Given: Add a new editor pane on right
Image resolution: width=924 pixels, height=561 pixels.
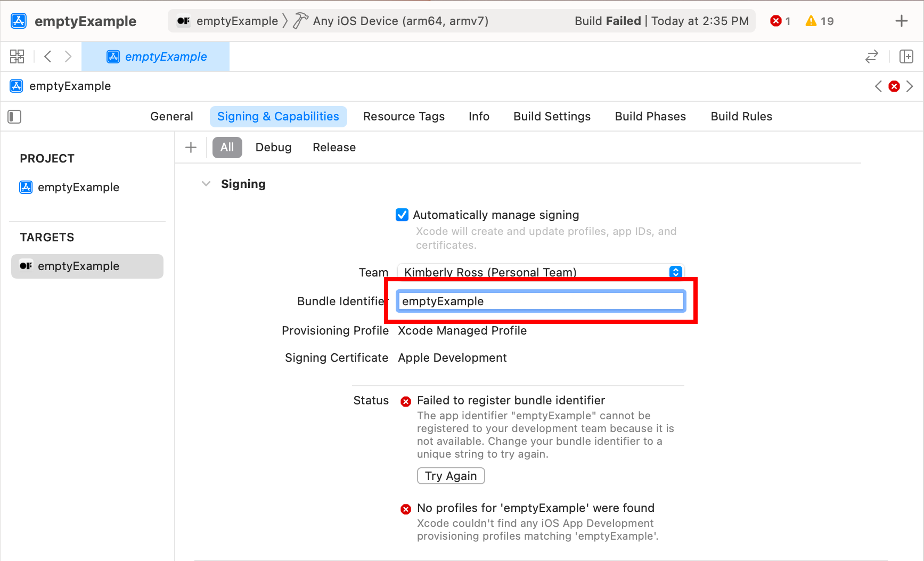Looking at the screenshot, I should pyautogui.click(x=906, y=56).
